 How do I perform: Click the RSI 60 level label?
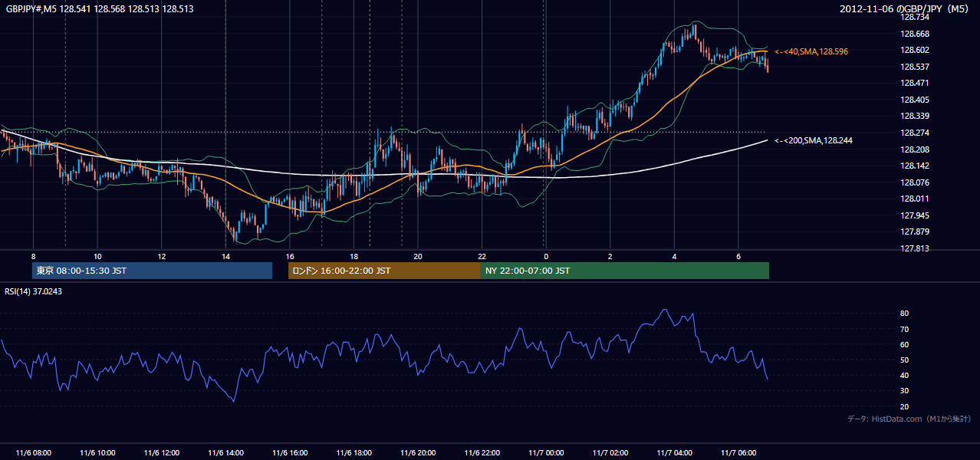coord(904,344)
